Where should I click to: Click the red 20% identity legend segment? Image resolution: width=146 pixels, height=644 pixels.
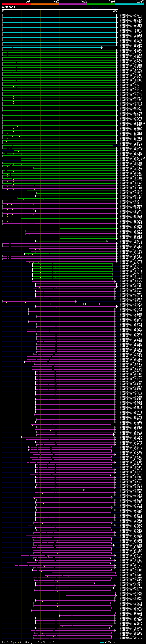pyautogui.click(x=16, y=4)
